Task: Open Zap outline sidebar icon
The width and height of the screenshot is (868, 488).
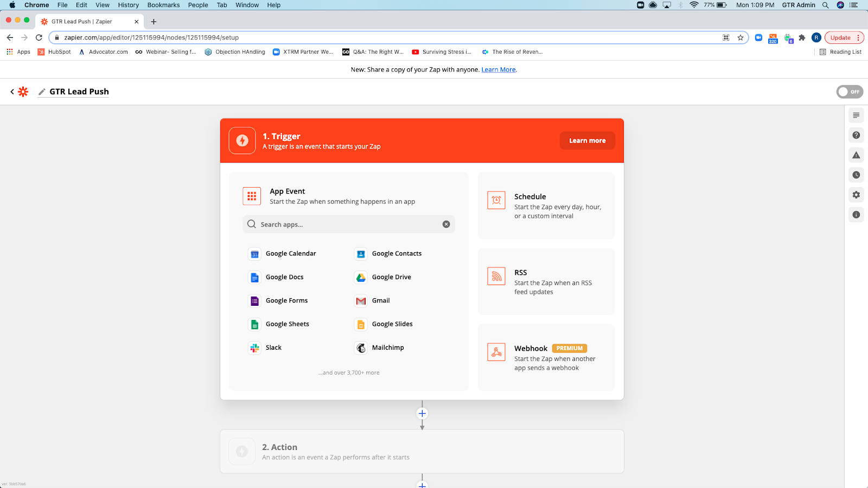Action: (x=856, y=115)
